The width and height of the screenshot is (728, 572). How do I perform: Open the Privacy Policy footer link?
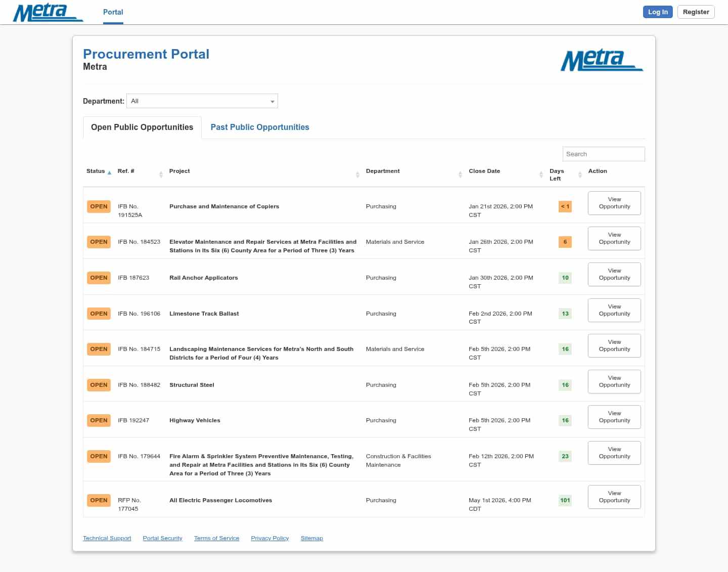point(269,538)
